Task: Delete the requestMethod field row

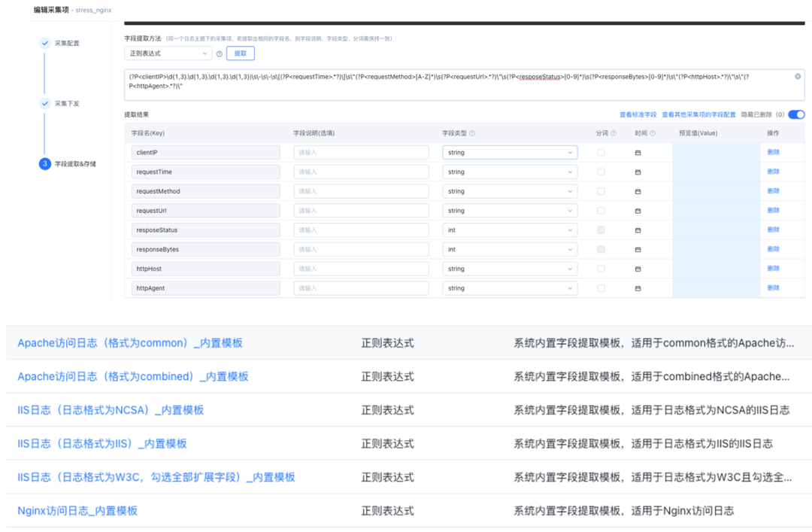Action: click(773, 191)
